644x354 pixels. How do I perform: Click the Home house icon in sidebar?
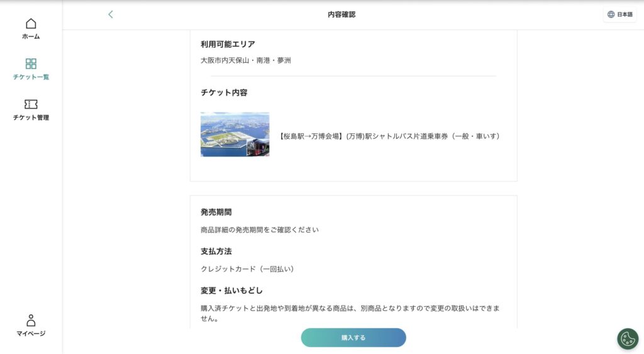31,24
